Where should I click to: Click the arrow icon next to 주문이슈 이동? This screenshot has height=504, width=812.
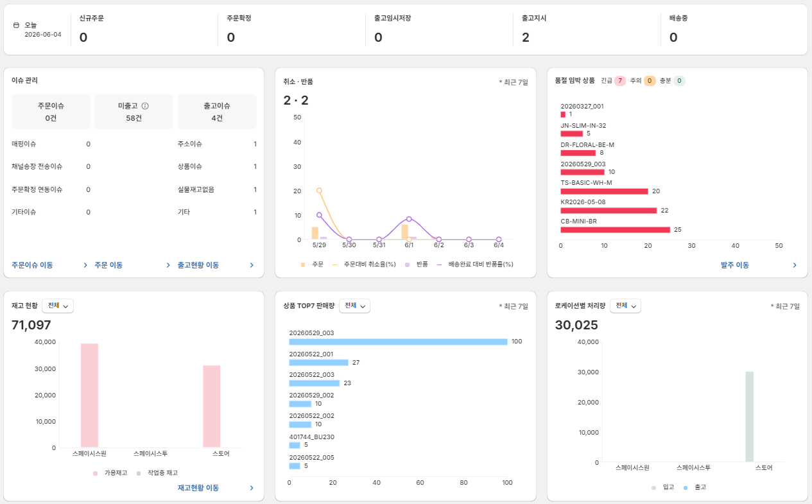click(85, 265)
